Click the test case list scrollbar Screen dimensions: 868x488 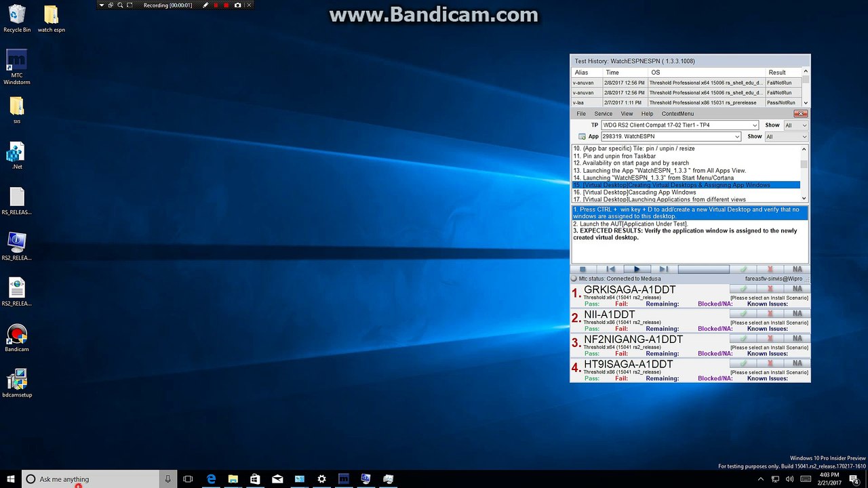[804, 173]
